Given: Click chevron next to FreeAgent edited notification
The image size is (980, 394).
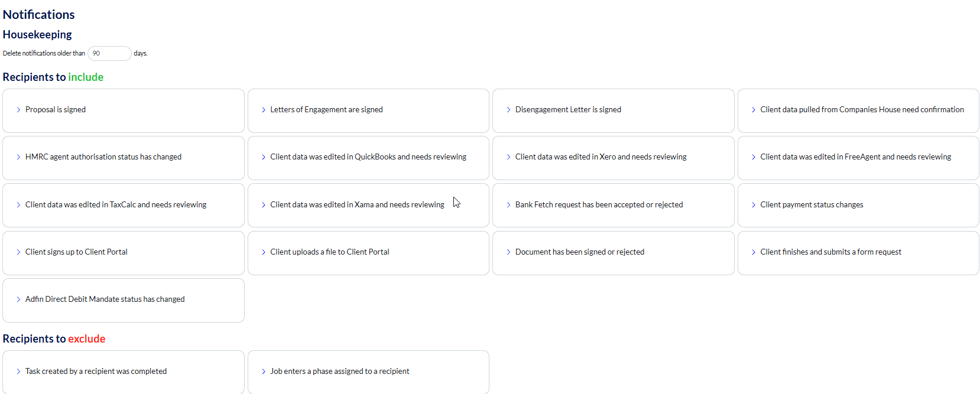Looking at the screenshot, I should coord(754,157).
